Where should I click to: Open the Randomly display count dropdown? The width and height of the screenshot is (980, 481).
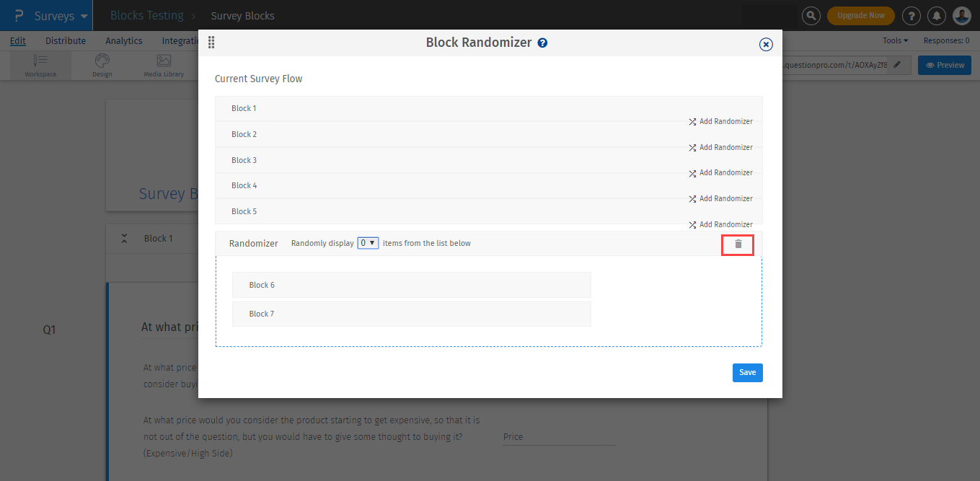point(368,243)
